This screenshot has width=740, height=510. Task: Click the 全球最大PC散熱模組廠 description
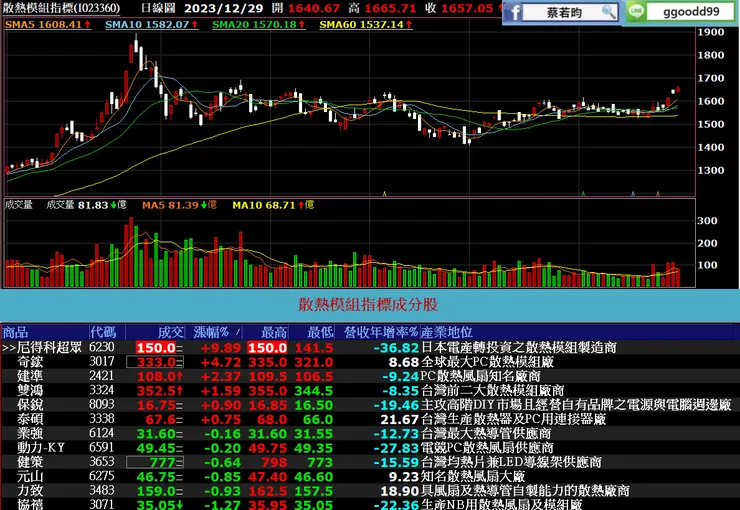pos(487,362)
